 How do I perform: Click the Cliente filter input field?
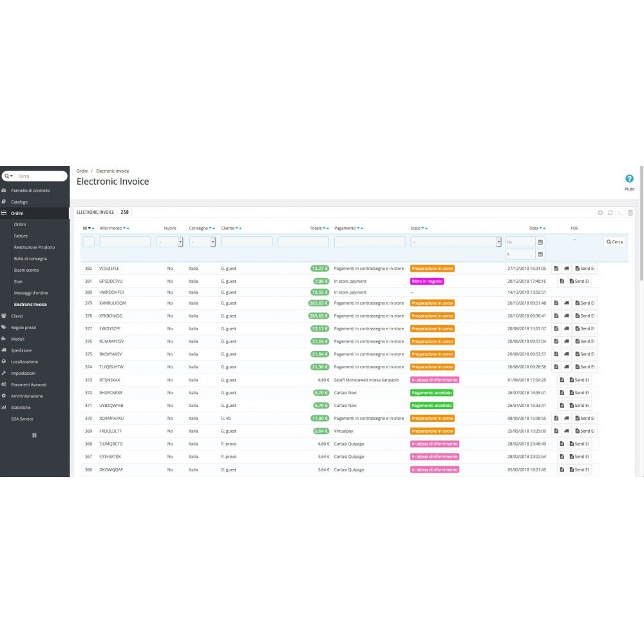247,242
